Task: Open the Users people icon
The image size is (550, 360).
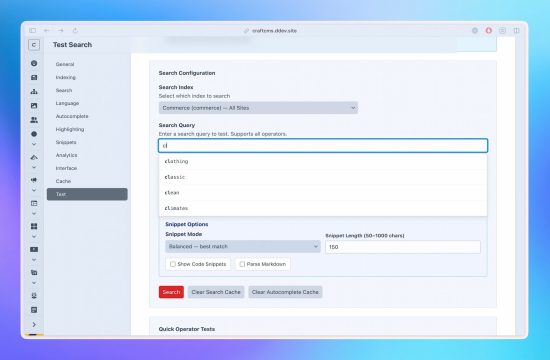Action: tap(34, 120)
